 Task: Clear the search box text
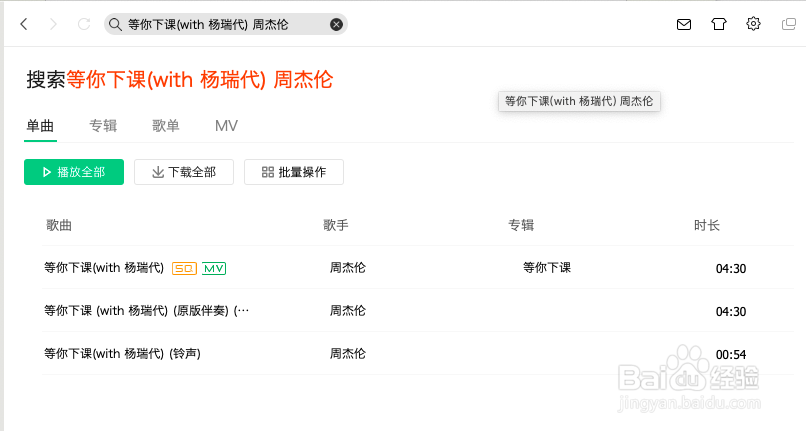pos(336,25)
